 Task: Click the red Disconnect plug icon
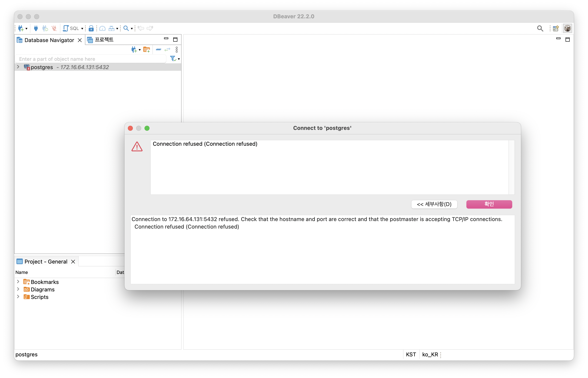click(x=54, y=29)
